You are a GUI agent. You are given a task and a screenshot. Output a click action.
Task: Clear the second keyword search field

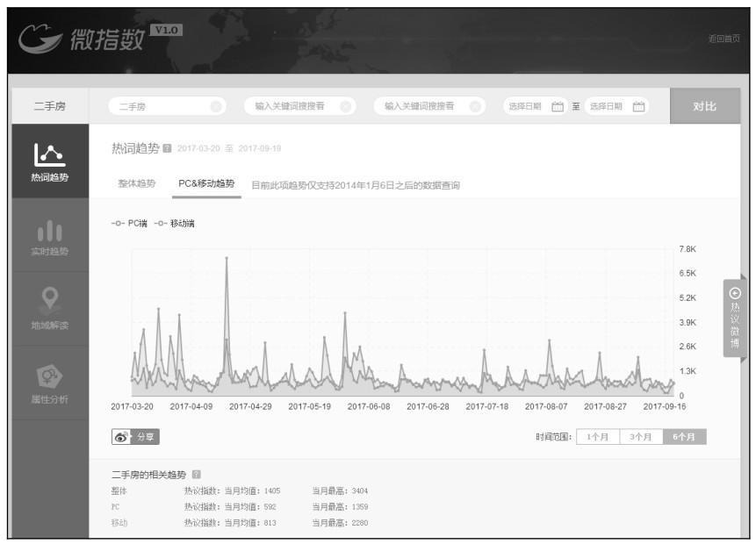346,106
